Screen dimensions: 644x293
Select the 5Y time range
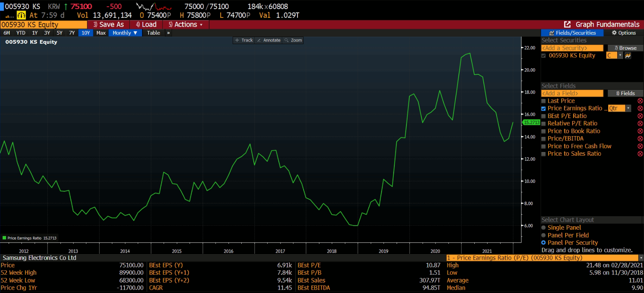coord(60,33)
